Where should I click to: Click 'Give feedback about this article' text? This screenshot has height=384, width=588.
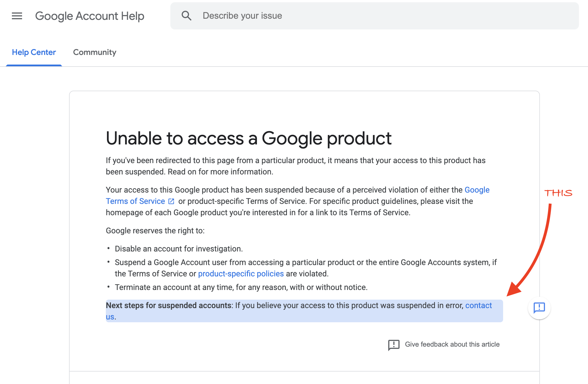[x=452, y=344]
